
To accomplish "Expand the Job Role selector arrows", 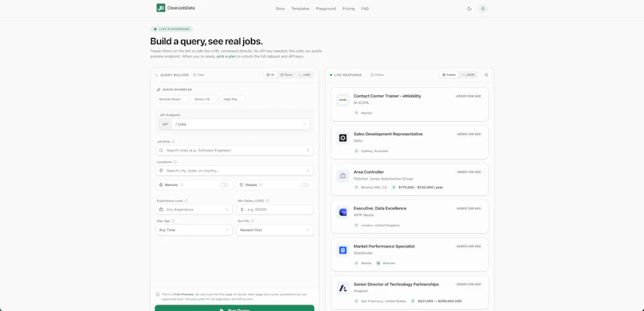I will click(308, 151).
